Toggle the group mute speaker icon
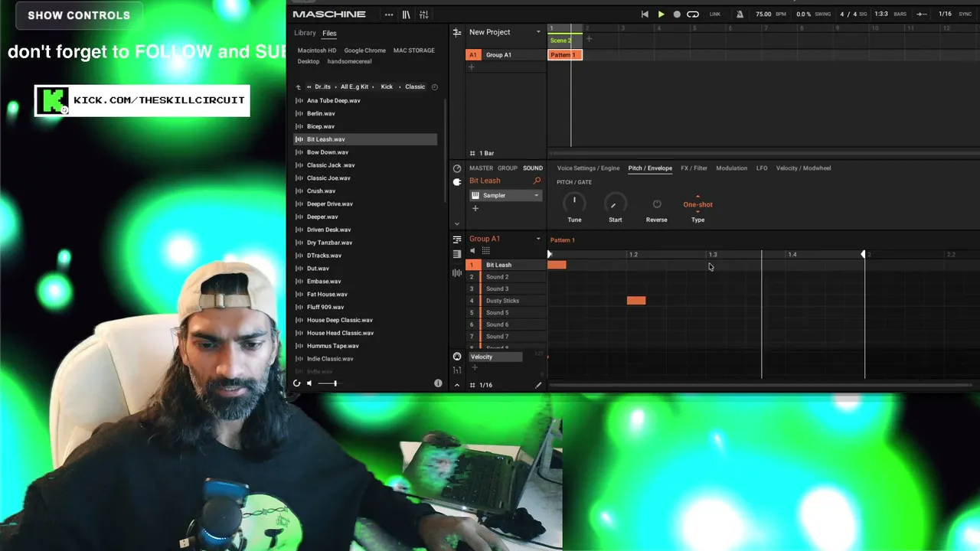This screenshot has width=980, height=551. (472, 251)
